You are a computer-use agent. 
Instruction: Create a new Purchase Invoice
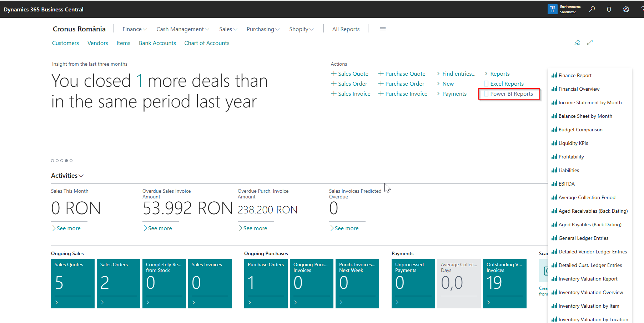[403, 94]
